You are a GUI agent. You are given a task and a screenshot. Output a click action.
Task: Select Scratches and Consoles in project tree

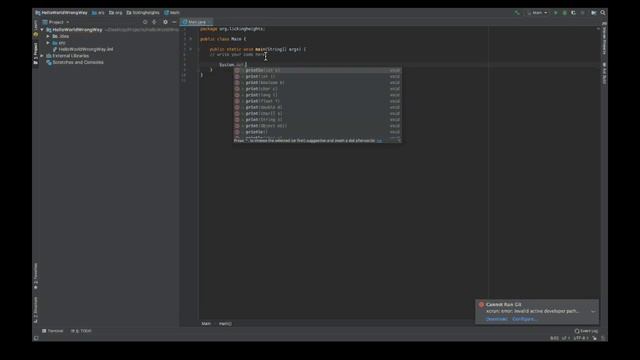click(75, 62)
